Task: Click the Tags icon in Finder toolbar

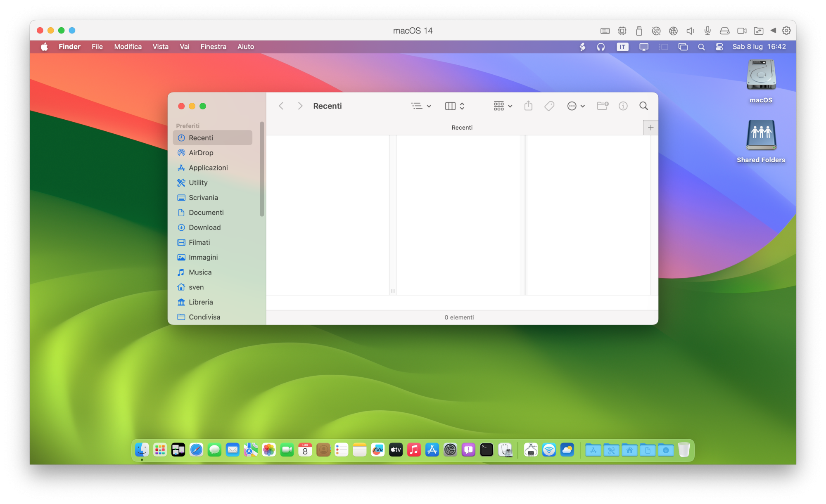Action: pyautogui.click(x=549, y=106)
